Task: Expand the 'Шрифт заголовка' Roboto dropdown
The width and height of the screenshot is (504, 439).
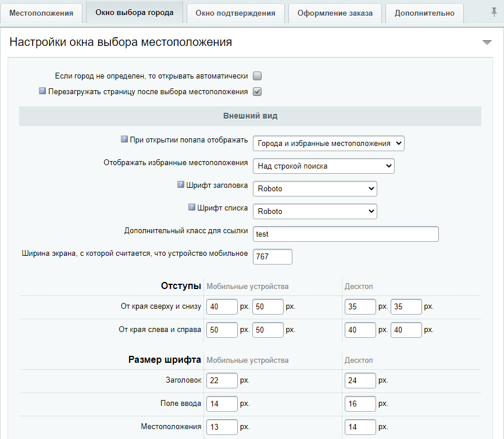Action: point(315,188)
